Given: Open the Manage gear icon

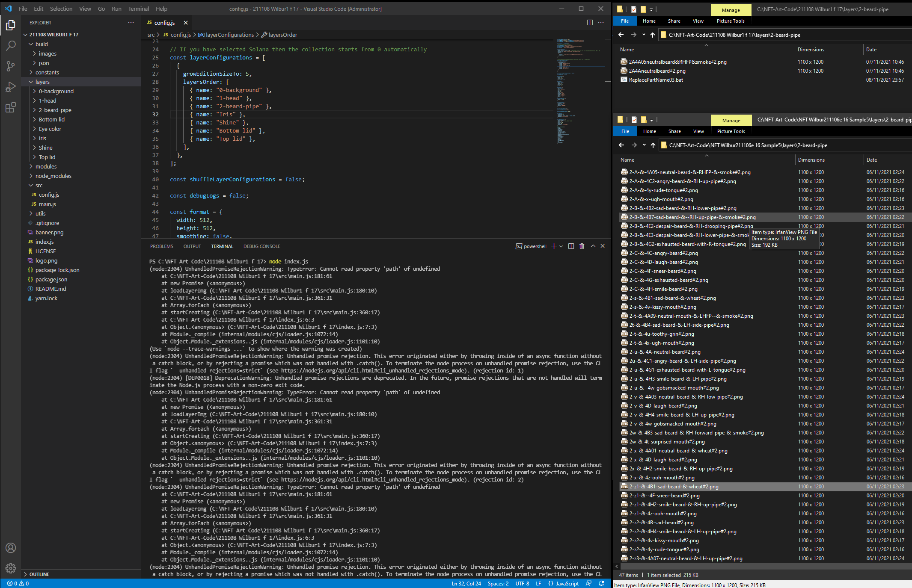Looking at the screenshot, I should pyautogui.click(x=11, y=568).
